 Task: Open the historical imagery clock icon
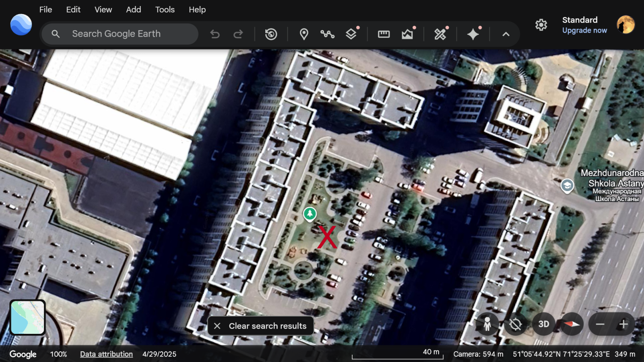coord(271,34)
